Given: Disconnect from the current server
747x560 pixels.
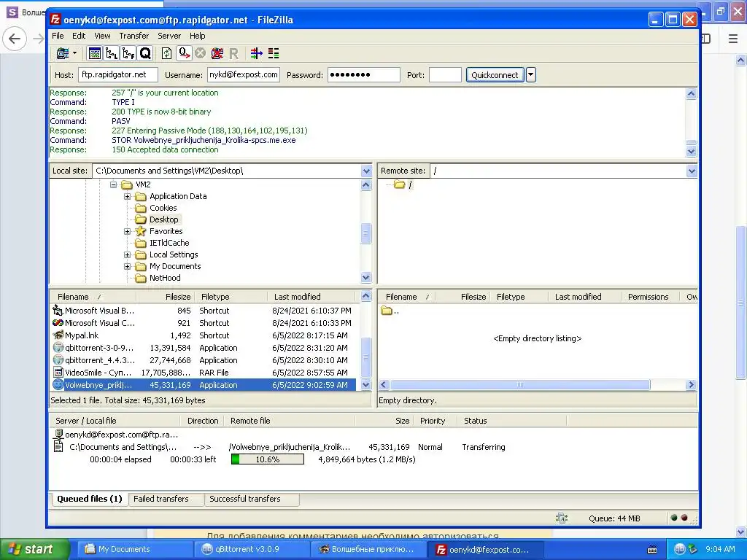Looking at the screenshot, I should tap(217, 53).
